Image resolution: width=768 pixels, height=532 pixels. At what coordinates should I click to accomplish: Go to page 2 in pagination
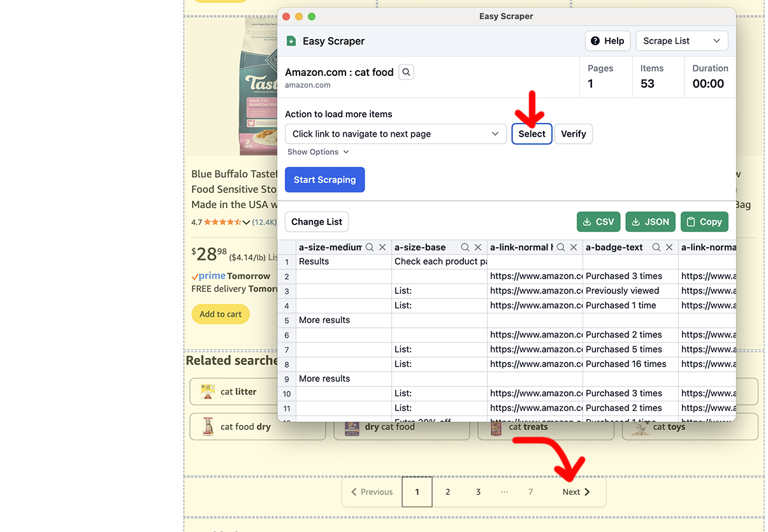pos(448,492)
